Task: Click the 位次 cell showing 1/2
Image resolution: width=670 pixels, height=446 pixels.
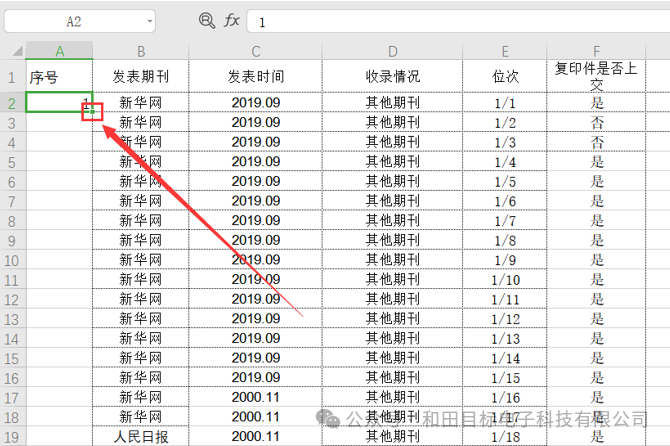Action: point(505,123)
